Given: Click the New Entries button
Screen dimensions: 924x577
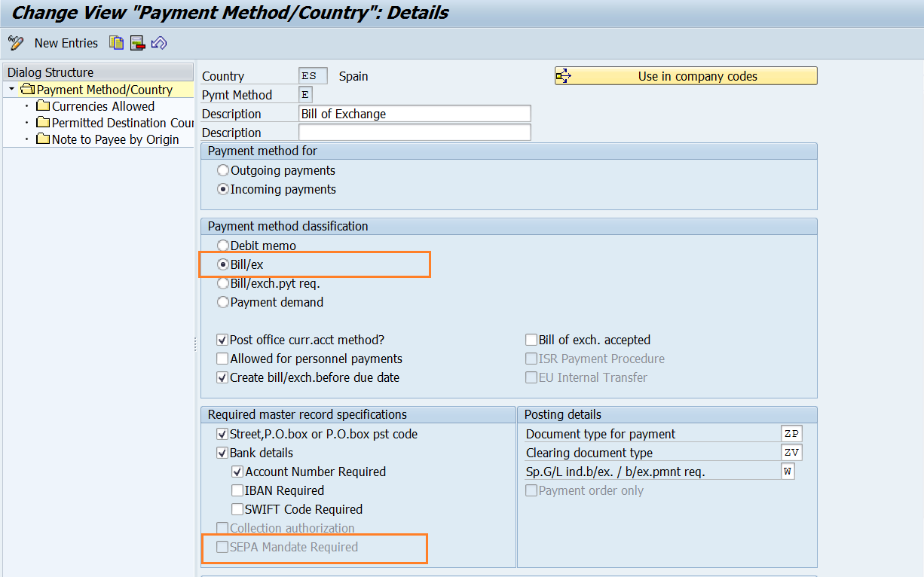Looking at the screenshot, I should 66,43.
